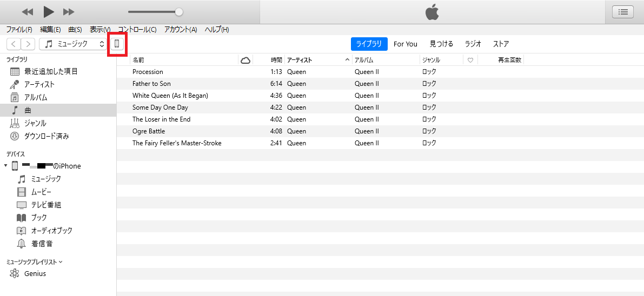The image size is (644, 296).
Task: Select the ライブラリ tab
Action: [369, 44]
